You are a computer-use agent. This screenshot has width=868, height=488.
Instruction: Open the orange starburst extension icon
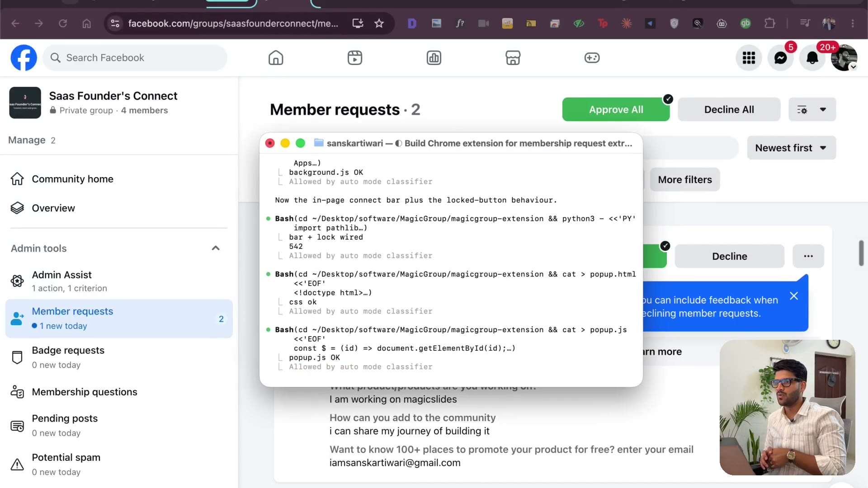coord(627,23)
